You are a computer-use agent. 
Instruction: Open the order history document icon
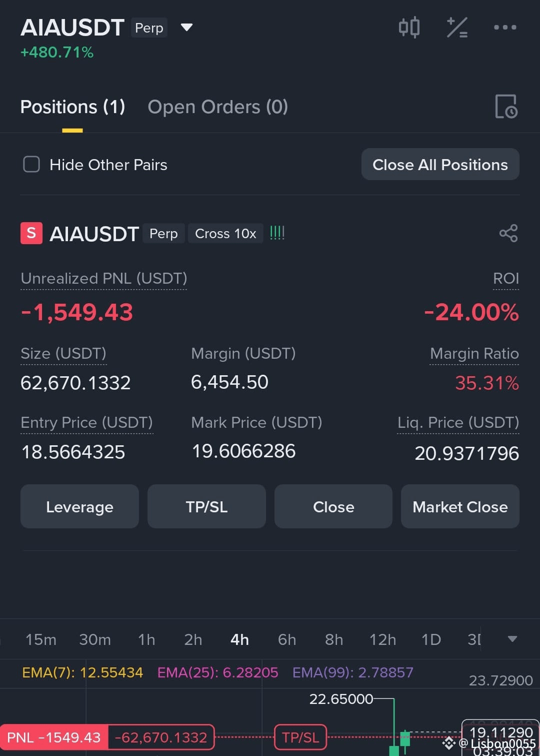pyautogui.click(x=506, y=107)
